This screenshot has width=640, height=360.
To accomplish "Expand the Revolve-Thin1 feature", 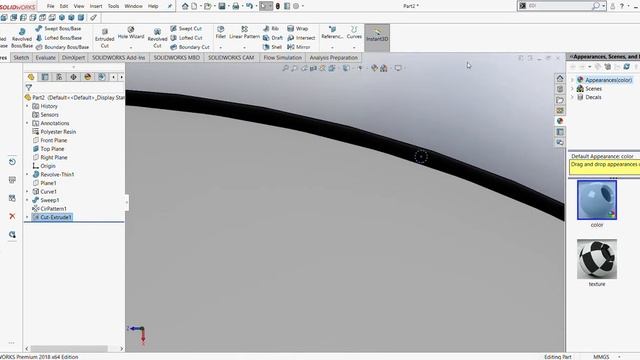I will tap(27, 174).
